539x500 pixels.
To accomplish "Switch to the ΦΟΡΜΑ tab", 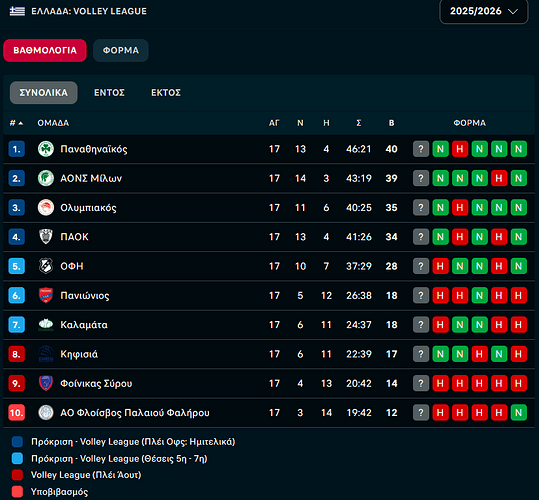I will pyautogui.click(x=121, y=51).
